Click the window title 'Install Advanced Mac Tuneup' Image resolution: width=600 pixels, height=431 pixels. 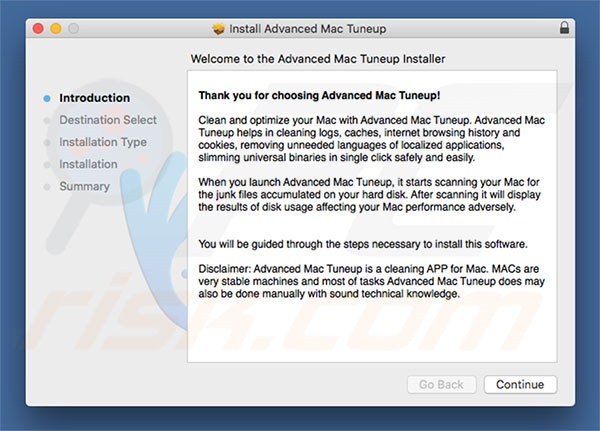pos(308,29)
